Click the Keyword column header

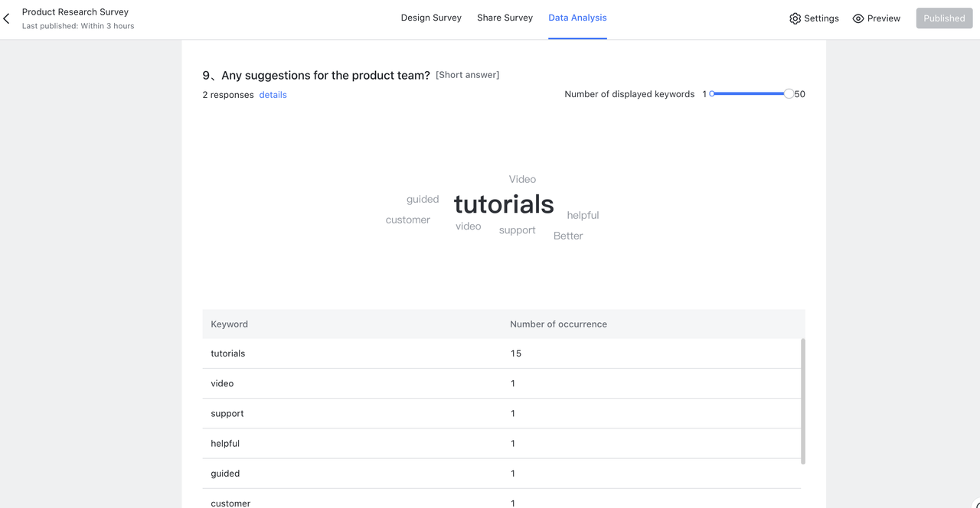click(229, 324)
